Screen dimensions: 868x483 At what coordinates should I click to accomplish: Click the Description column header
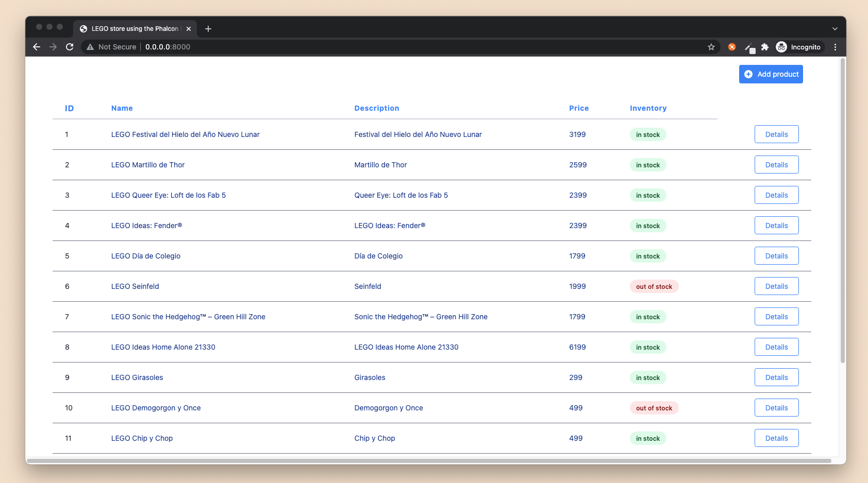377,108
